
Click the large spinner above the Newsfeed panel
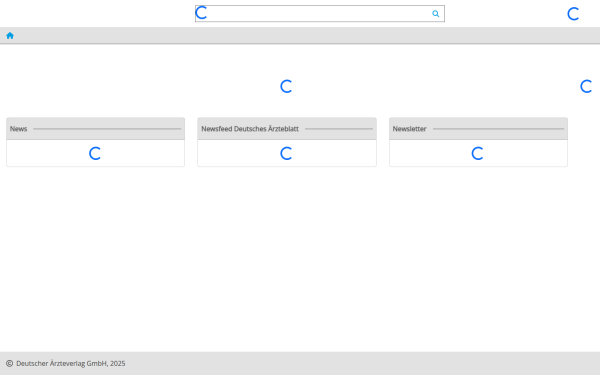pyautogui.click(x=286, y=86)
